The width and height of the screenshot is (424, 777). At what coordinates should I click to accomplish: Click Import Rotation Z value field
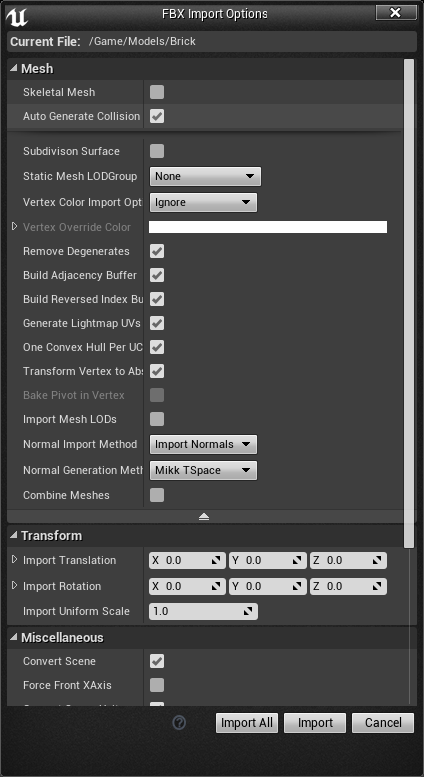348,586
